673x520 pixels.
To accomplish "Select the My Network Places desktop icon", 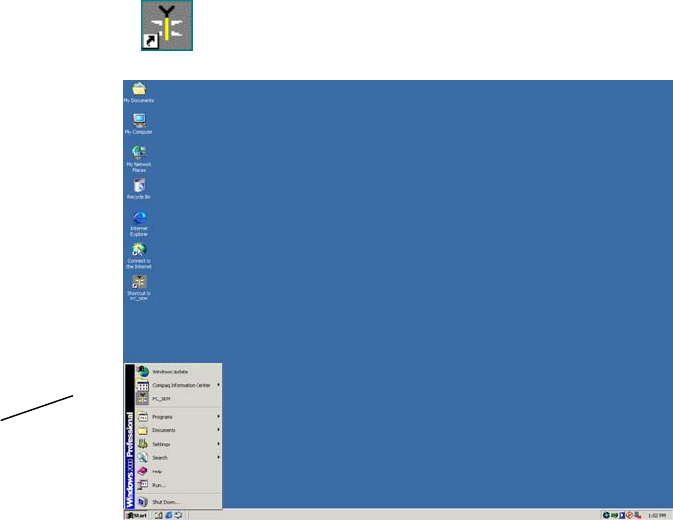I will [x=139, y=158].
